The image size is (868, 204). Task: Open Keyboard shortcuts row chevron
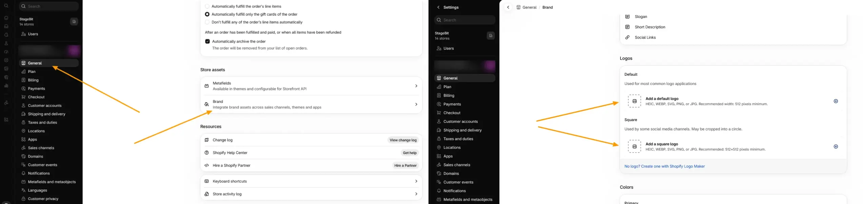(x=416, y=181)
